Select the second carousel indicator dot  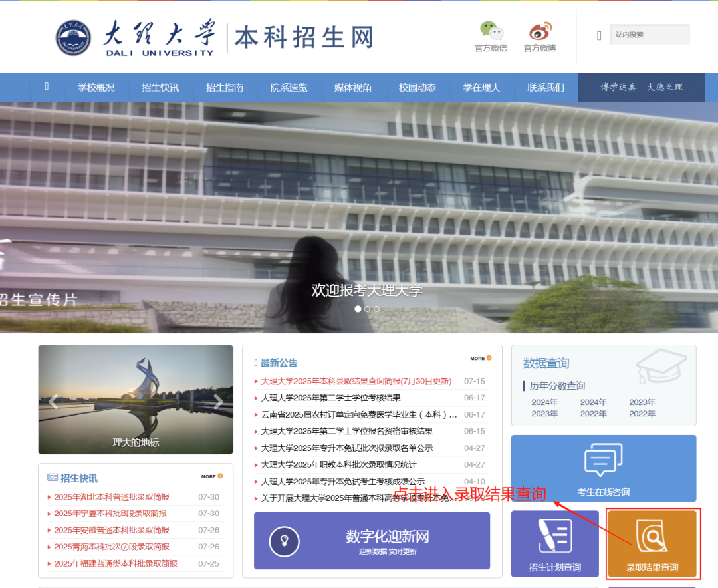pyautogui.click(x=366, y=309)
